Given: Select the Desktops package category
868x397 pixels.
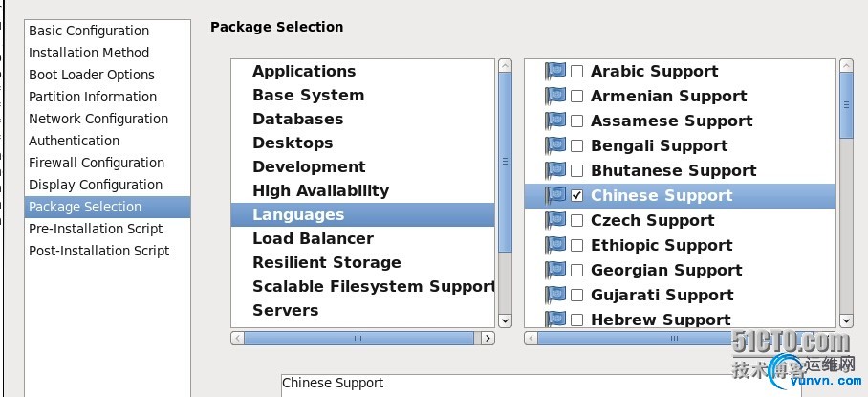Looking at the screenshot, I should tap(293, 143).
